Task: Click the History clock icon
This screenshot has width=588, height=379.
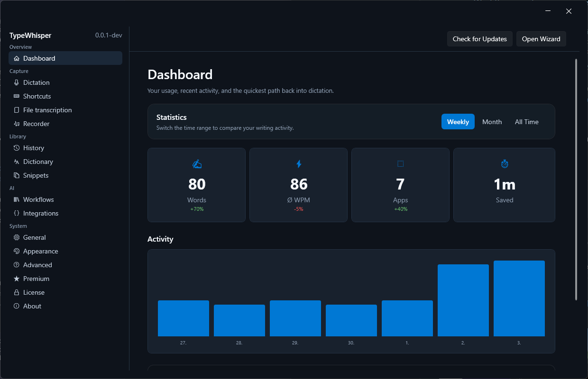Action: [17, 148]
